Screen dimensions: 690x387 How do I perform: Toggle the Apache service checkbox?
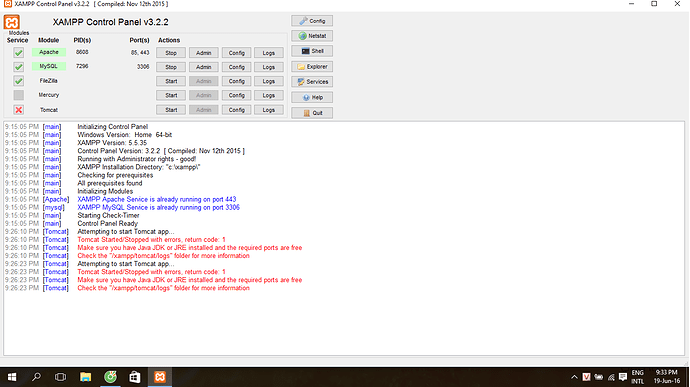pyautogui.click(x=18, y=53)
